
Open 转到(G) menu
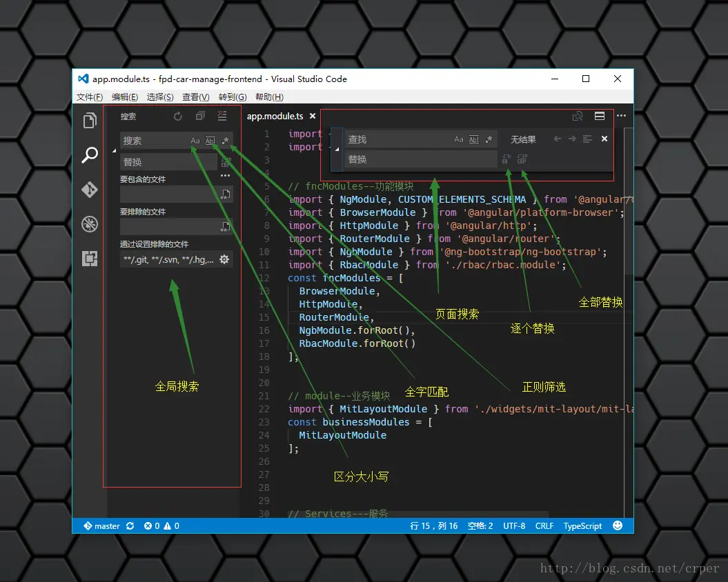233,97
